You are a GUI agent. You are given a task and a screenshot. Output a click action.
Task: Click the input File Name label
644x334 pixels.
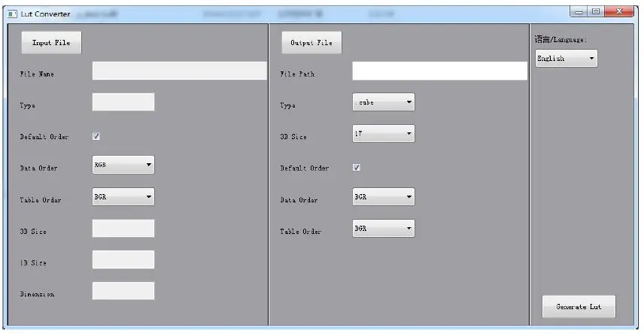point(37,74)
